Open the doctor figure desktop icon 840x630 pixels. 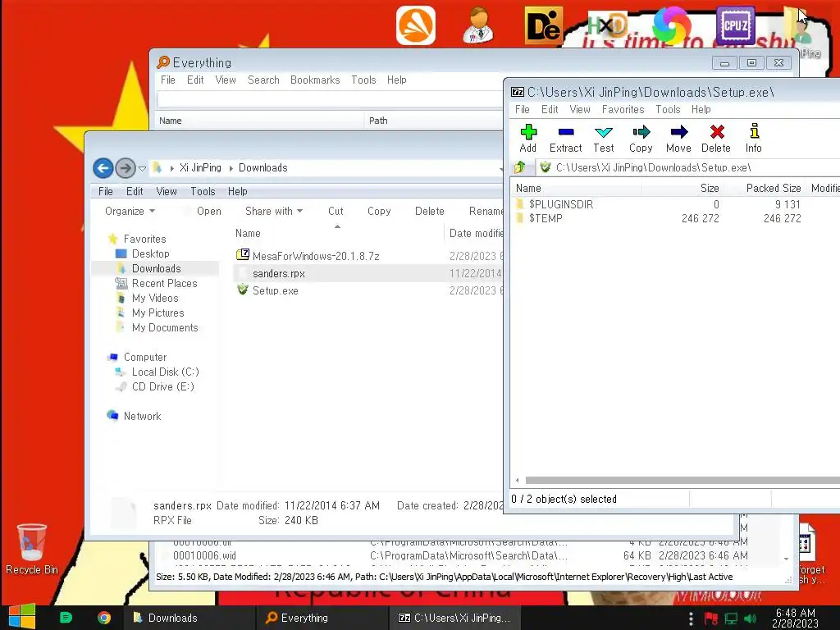point(478,25)
